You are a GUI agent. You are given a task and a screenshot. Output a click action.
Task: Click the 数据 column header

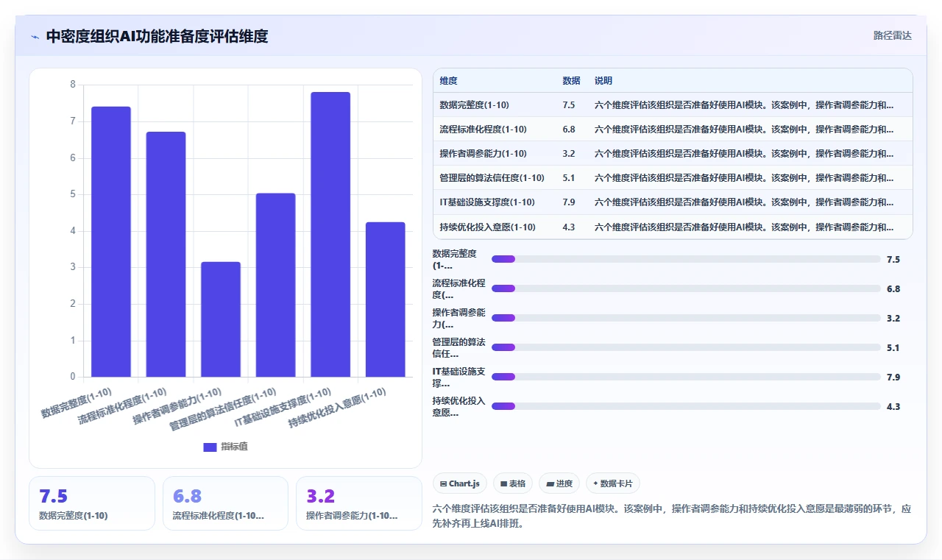click(x=571, y=81)
